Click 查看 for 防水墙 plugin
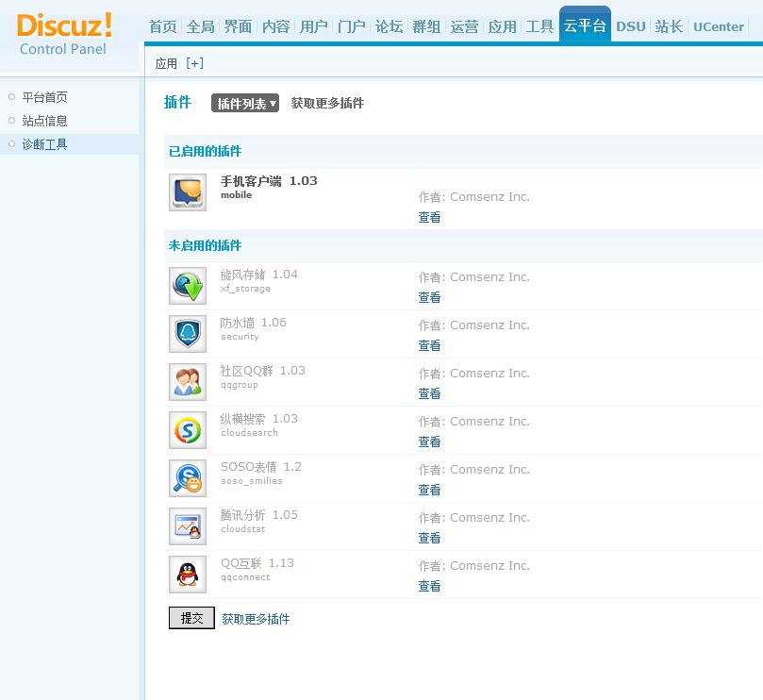 click(429, 345)
